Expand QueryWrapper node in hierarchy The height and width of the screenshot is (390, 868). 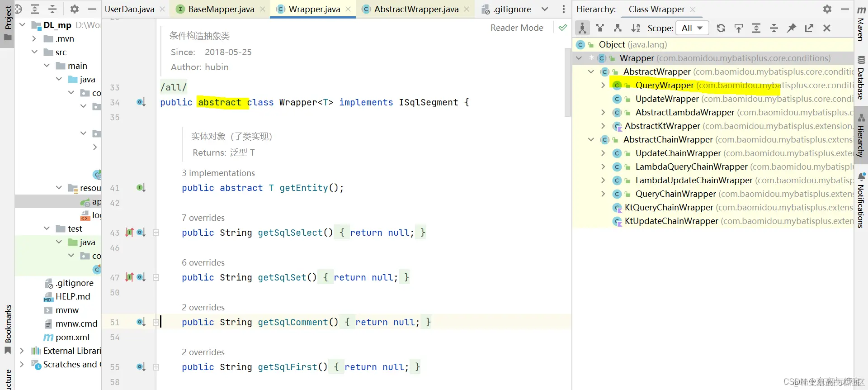(603, 85)
